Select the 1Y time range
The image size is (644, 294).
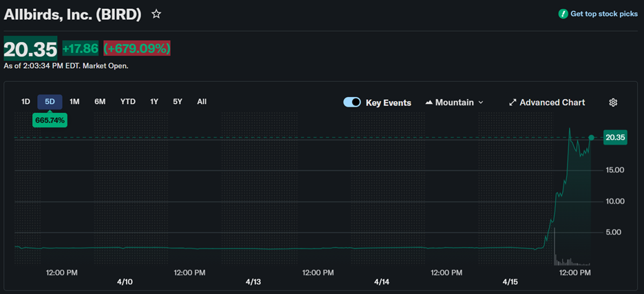(154, 102)
